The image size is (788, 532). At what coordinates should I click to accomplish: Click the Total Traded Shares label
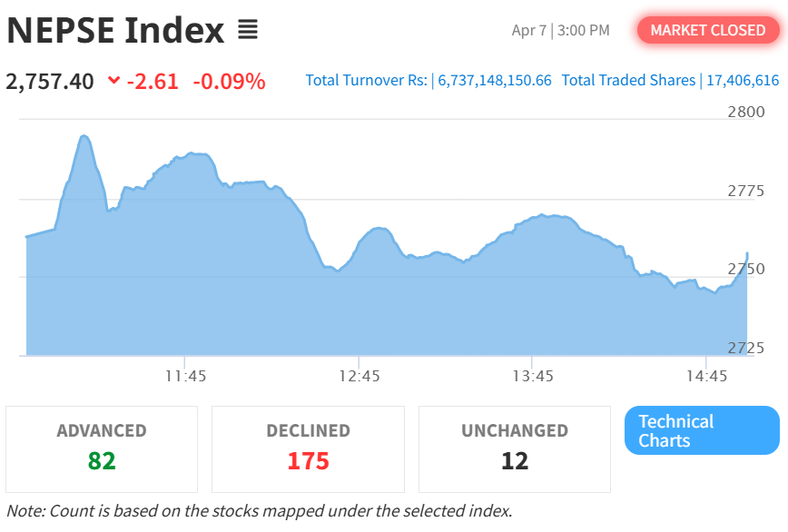(x=628, y=80)
